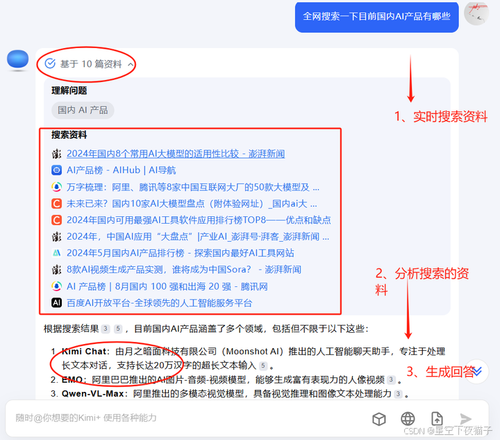The height and width of the screenshot is (440, 500).
Task: Open link 8款AI视频生成产品实测
Action: coord(184,269)
